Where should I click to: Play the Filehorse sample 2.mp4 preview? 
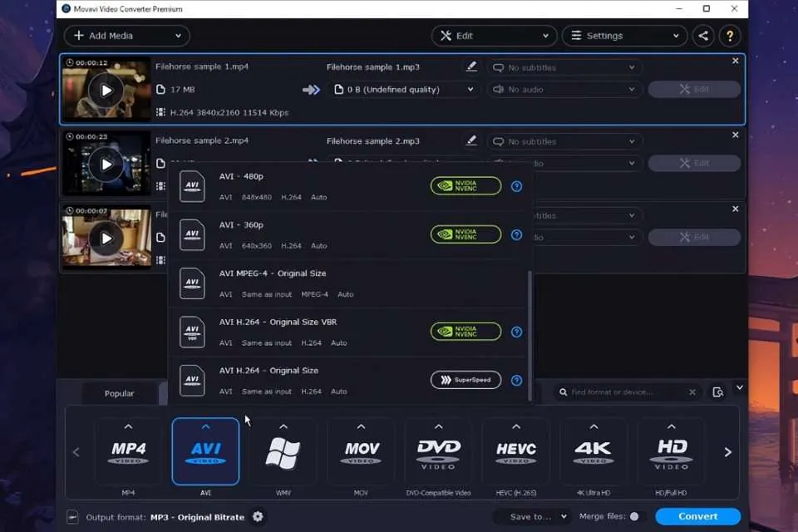(106, 165)
